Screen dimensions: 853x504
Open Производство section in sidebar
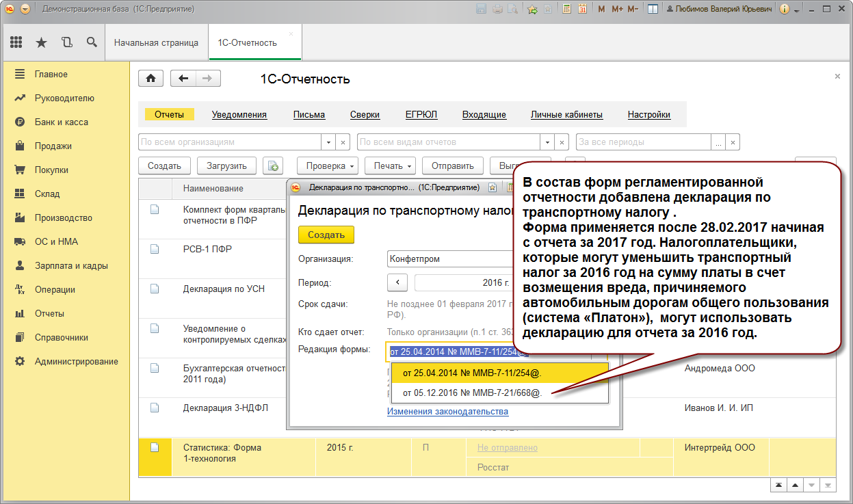pos(65,217)
